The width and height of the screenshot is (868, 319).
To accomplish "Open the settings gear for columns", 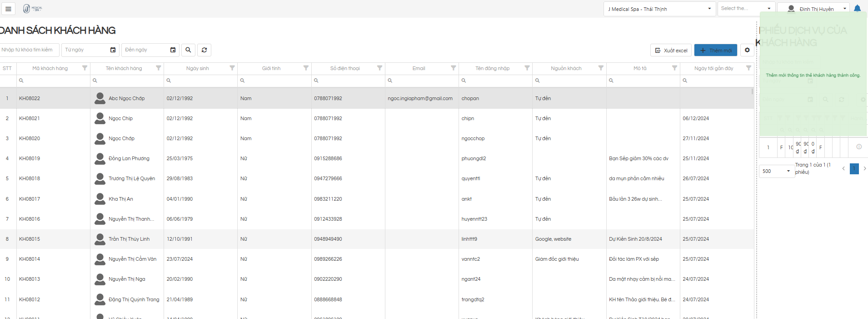I will point(747,50).
